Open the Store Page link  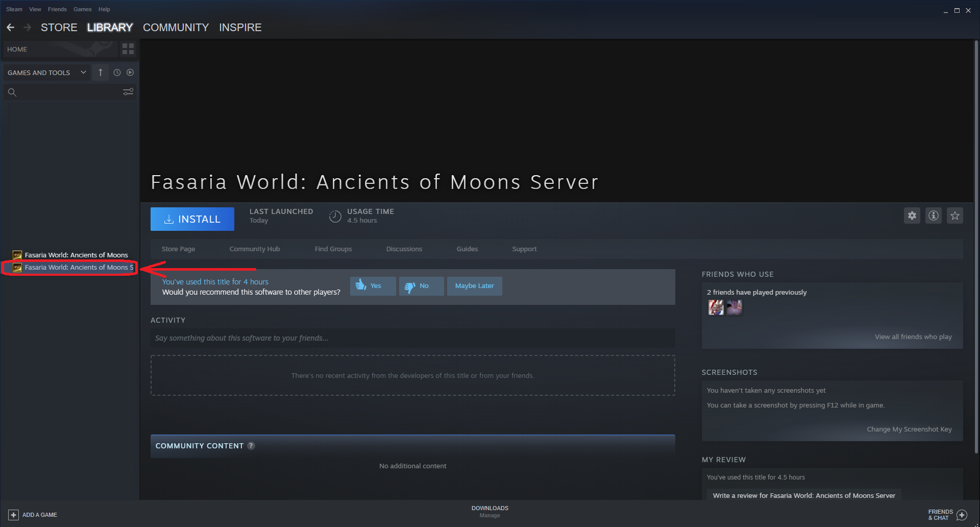178,249
